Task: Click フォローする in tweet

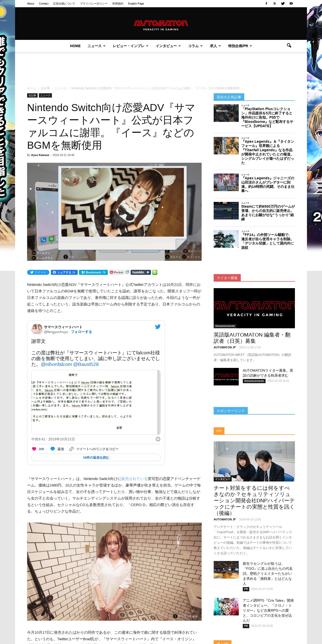Action: pyautogui.click(x=82, y=332)
